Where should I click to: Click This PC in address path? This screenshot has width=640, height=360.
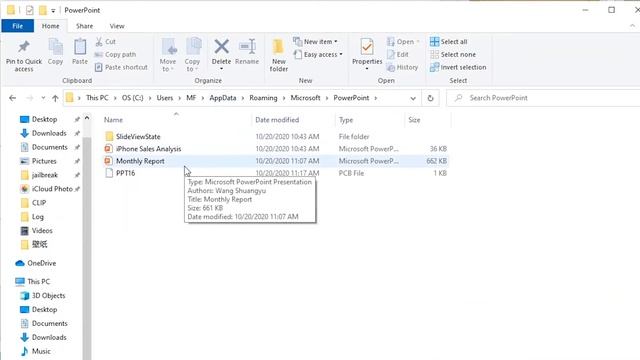pyautogui.click(x=97, y=98)
